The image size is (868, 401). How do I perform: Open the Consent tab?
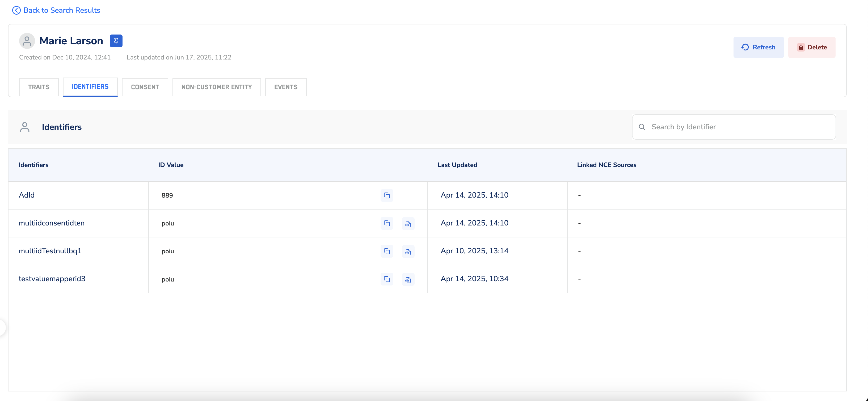(x=145, y=87)
